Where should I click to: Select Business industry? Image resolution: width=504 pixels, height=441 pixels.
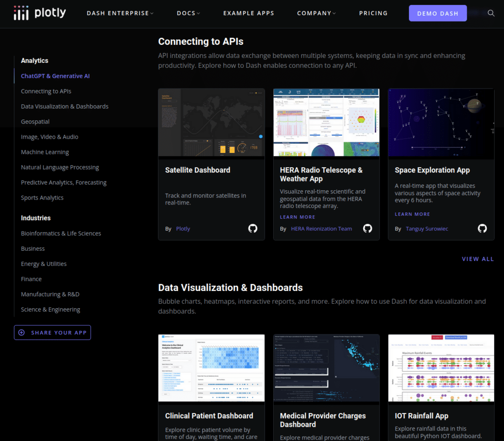33,248
